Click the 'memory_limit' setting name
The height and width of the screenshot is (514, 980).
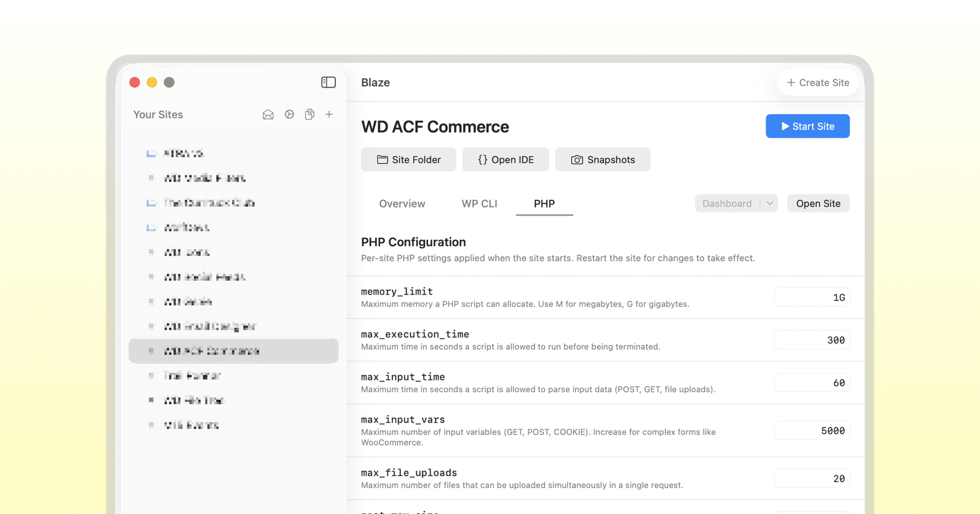pos(397,292)
